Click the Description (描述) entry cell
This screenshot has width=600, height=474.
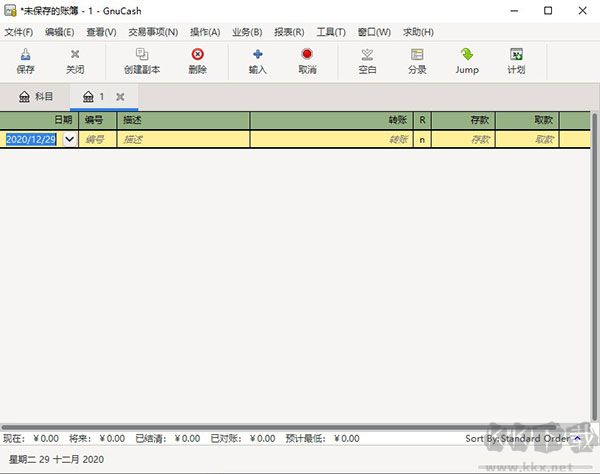[183, 139]
